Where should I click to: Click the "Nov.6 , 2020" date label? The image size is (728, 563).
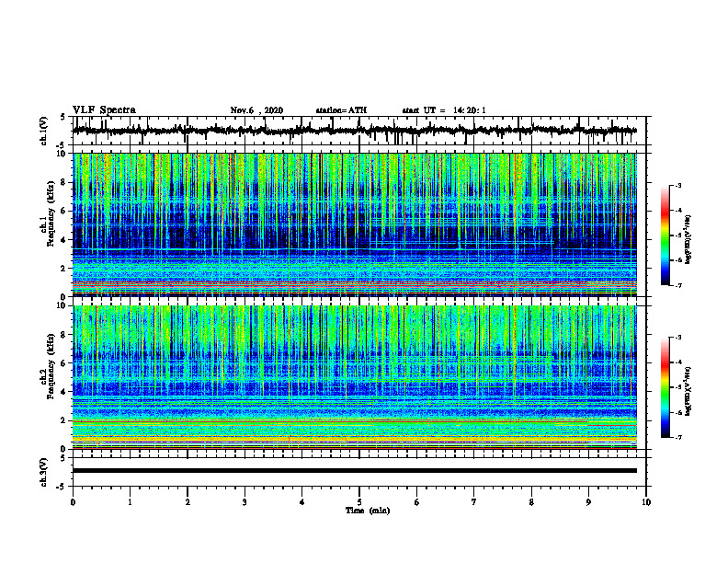[256, 110]
